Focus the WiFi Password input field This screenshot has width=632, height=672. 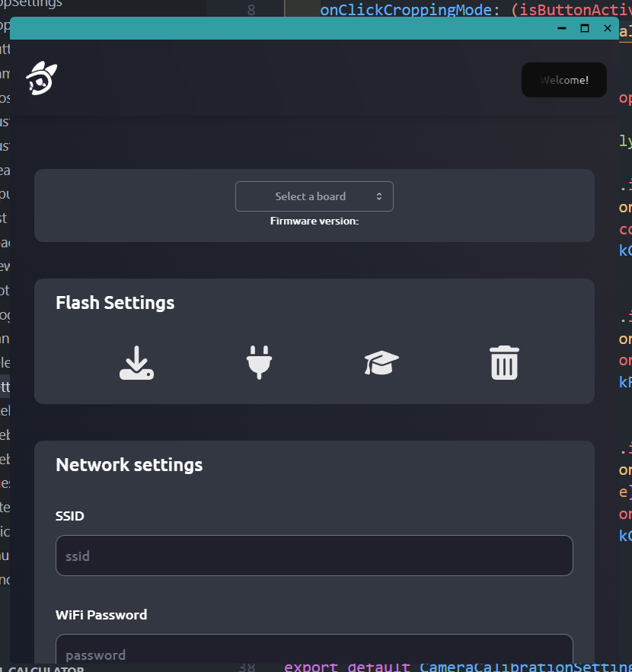[x=314, y=649]
